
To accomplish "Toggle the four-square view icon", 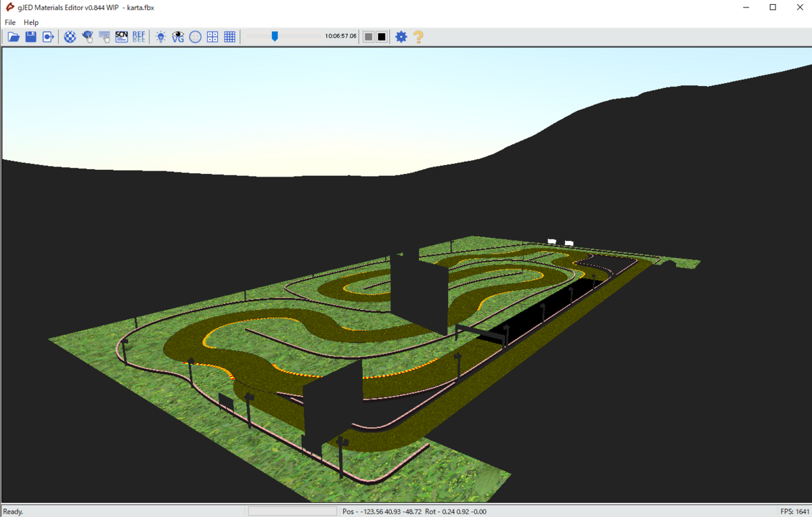I will pyautogui.click(x=212, y=37).
